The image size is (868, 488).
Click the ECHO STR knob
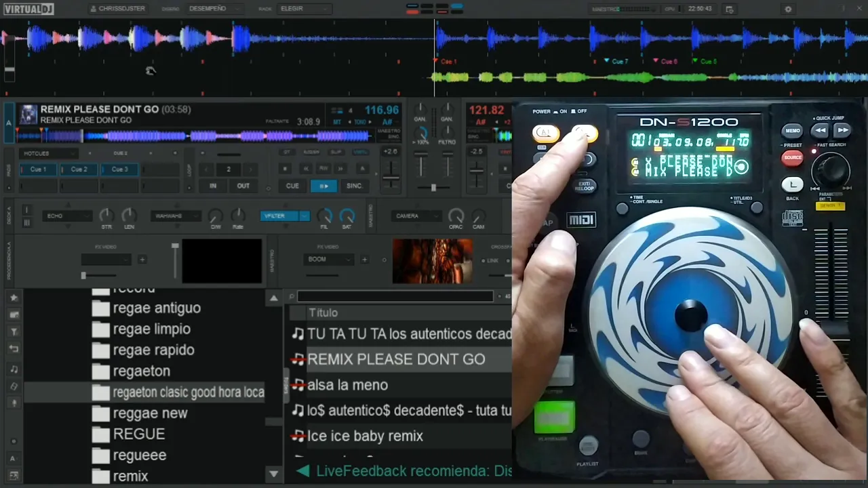tap(106, 216)
